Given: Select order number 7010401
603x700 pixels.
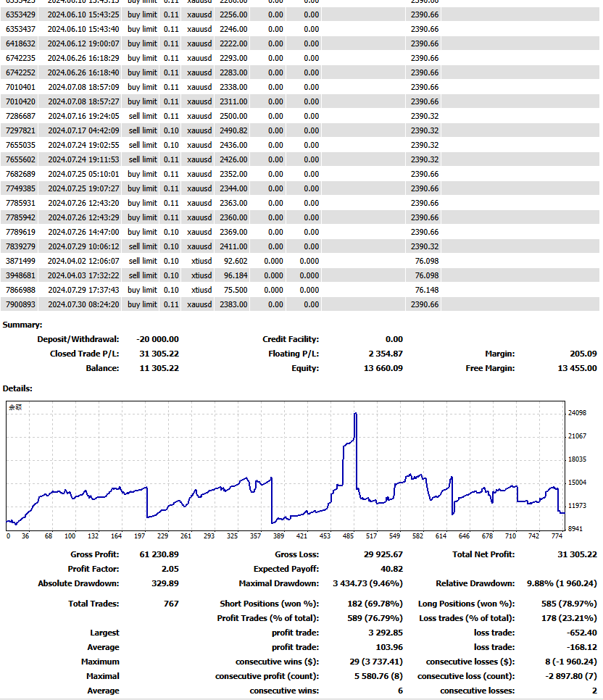Looking at the screenshot, I should (x=20, y=87).
